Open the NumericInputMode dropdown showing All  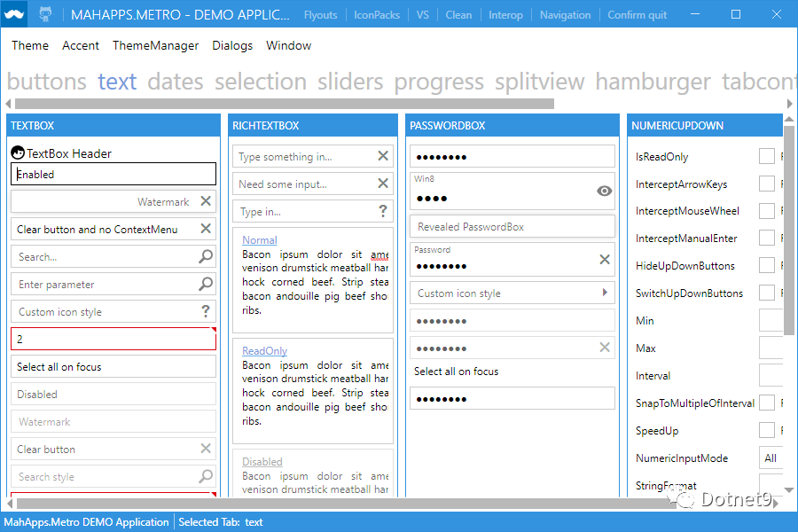tap(771, 458)
